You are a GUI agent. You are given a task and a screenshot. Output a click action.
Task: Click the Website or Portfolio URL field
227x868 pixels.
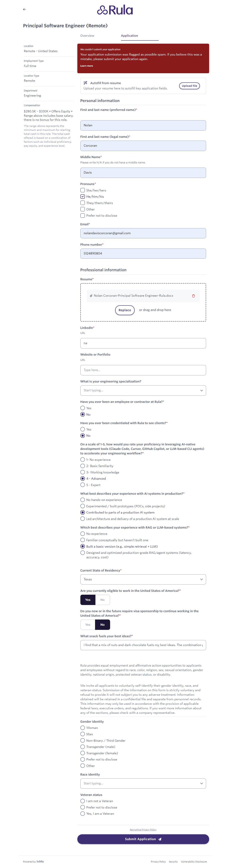143,370
